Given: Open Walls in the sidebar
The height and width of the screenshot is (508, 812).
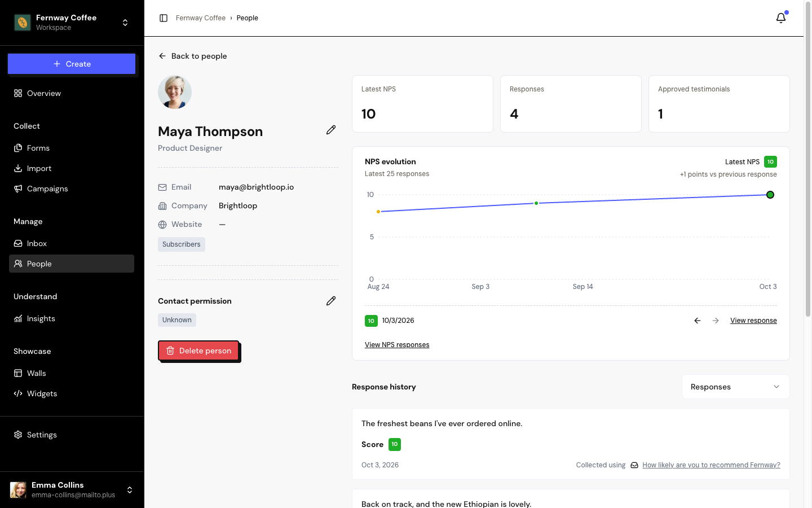Looking at the screenshot, I should coord(72,373).
